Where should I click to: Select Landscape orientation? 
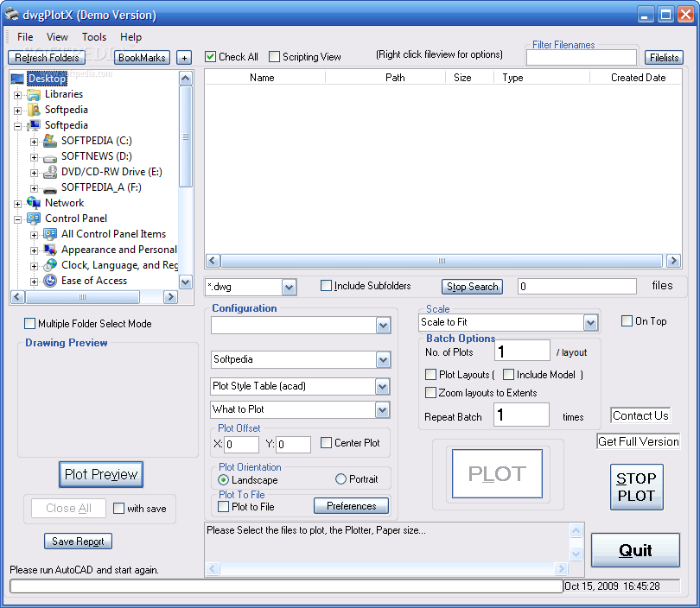pyautogui.click(x=223, y=479)
